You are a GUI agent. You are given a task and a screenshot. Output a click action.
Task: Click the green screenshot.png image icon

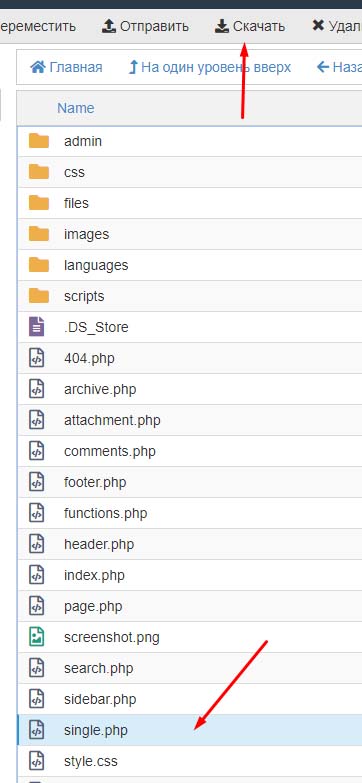tap(36, 637)
